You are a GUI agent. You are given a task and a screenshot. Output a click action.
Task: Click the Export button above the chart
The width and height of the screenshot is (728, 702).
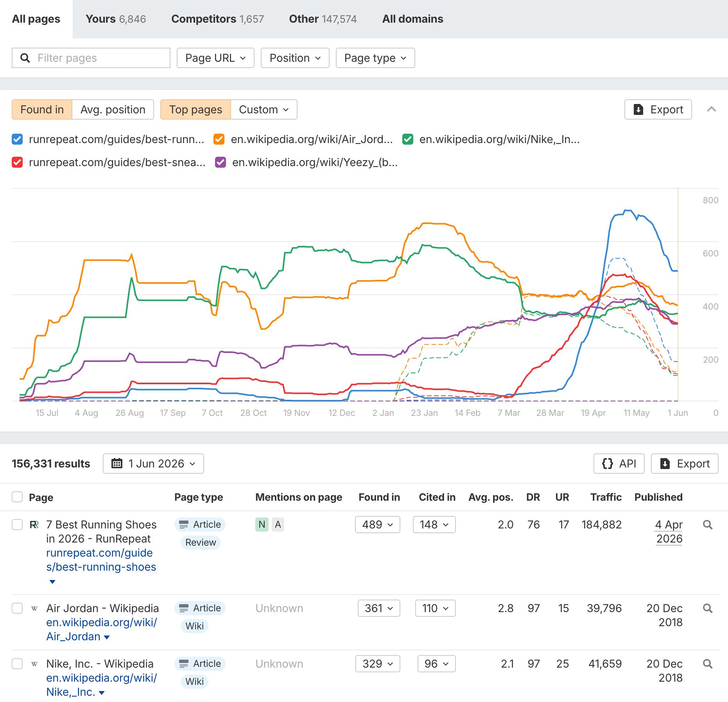click(658, 109)
